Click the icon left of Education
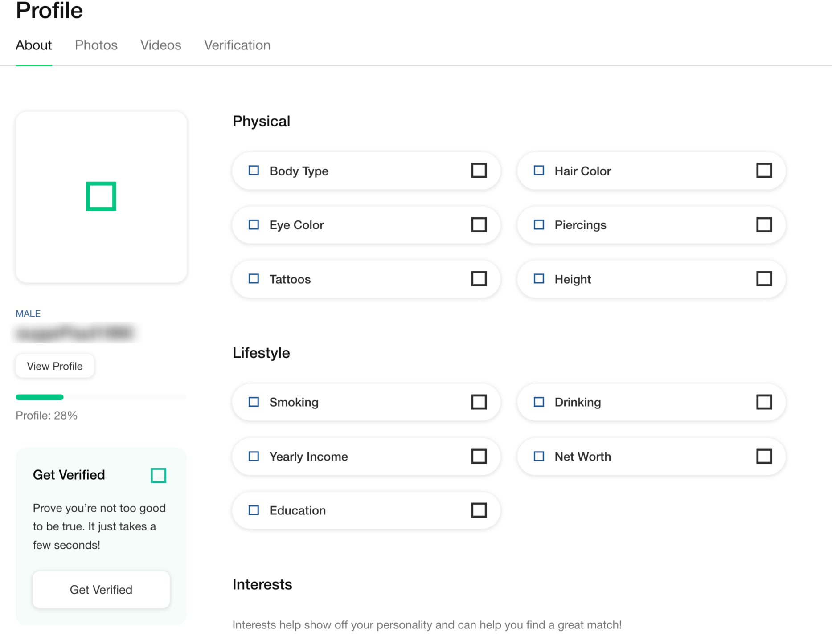 click(254, 510)
